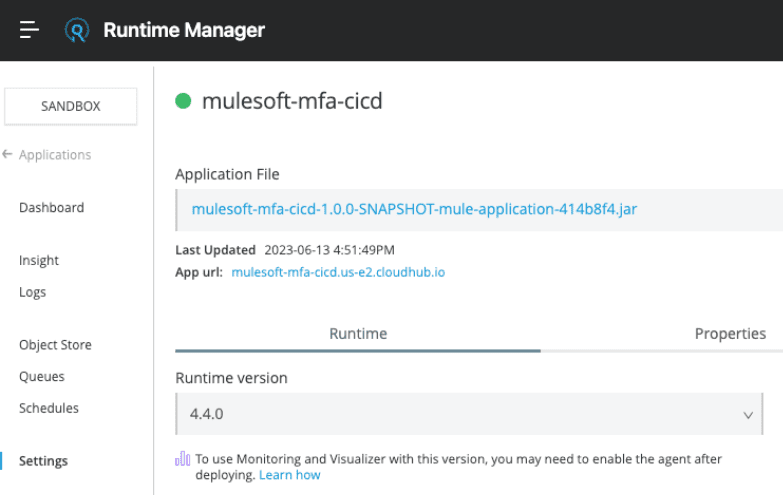
Task: Click the Application File label
Action: click(x=227, y=174)
